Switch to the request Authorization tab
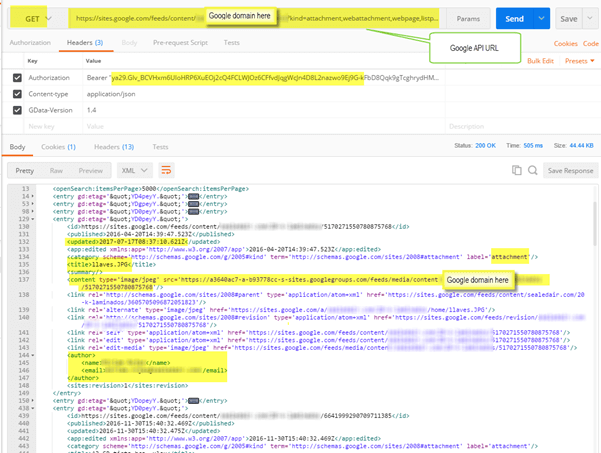This screenshot has height=453, width=601. tap(31, 44)
